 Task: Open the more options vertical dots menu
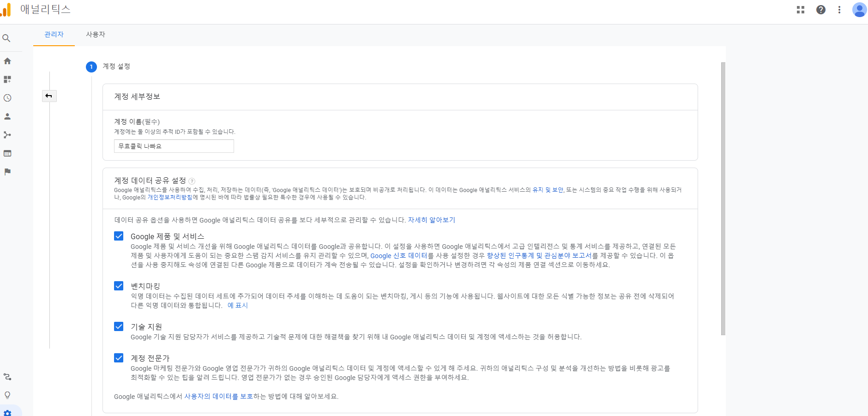[839, 10]
